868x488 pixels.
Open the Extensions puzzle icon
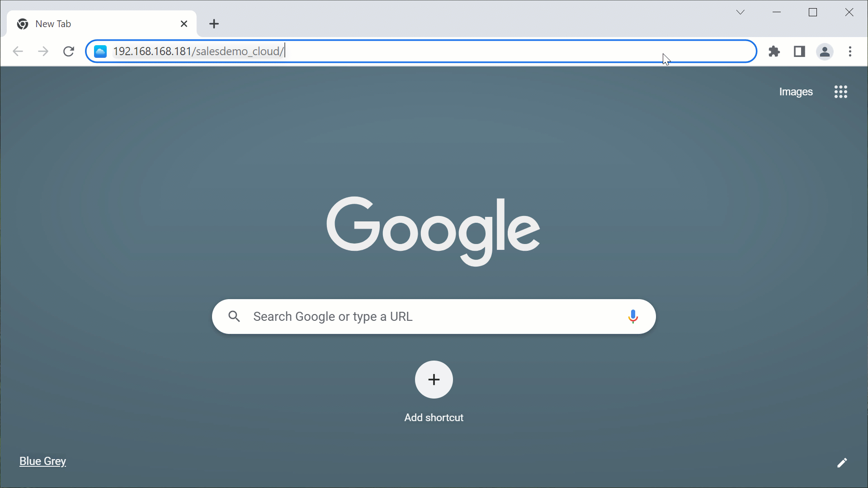coord(774,52)
